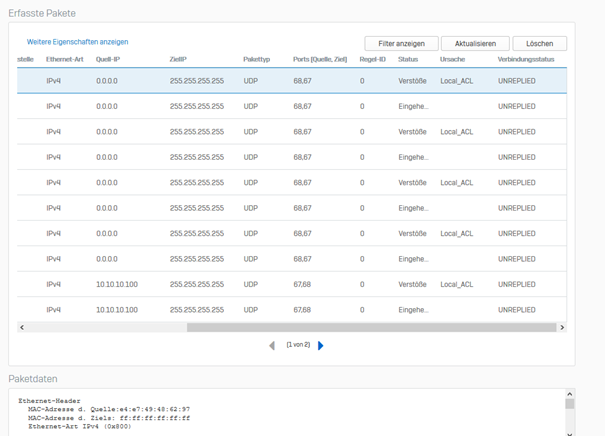Select first 10.10.10.100 source IP row with Verstöße

tap(117, 284)
